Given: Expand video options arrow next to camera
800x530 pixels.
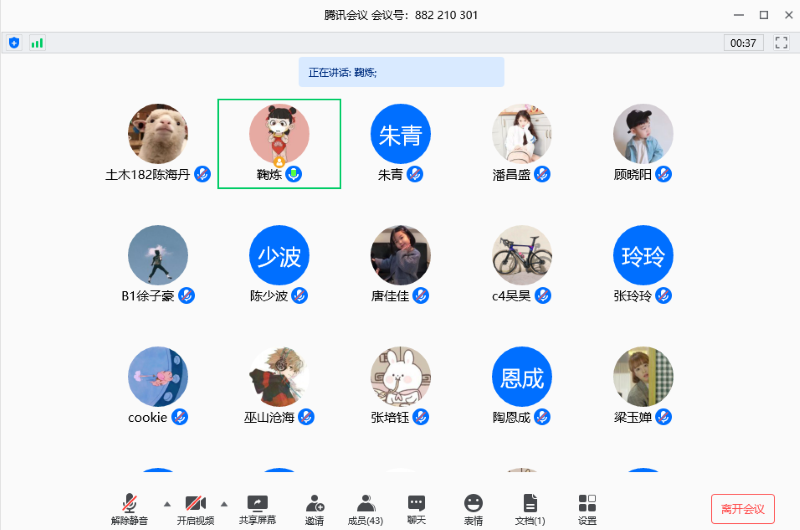Looking at the screenshot, I should (223, 503).
